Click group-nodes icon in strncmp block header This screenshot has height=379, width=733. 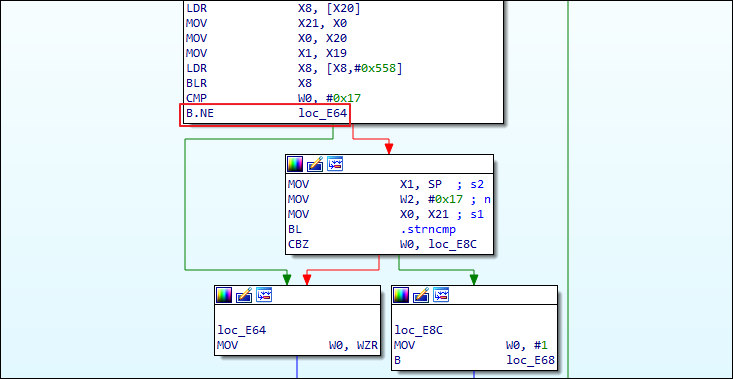pyautogui.click(x=335, y=164)
